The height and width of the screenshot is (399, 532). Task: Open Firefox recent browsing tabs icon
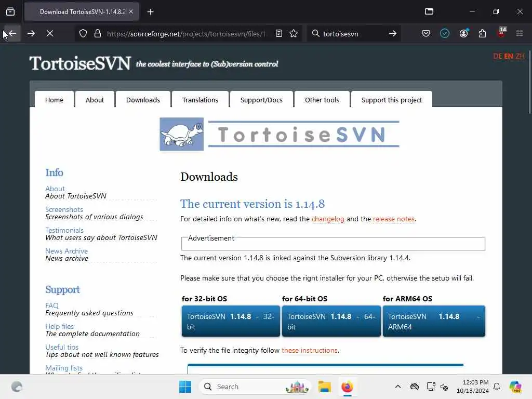coord(10,12)
